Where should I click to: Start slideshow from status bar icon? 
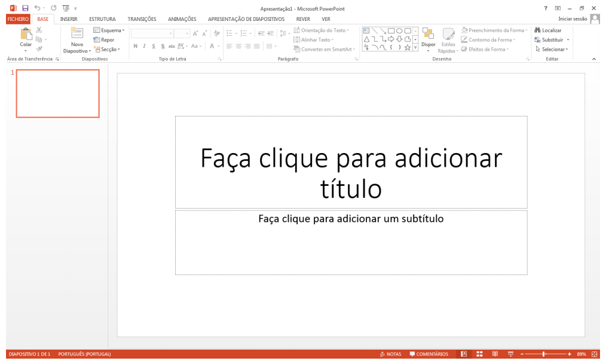[510, 354]
